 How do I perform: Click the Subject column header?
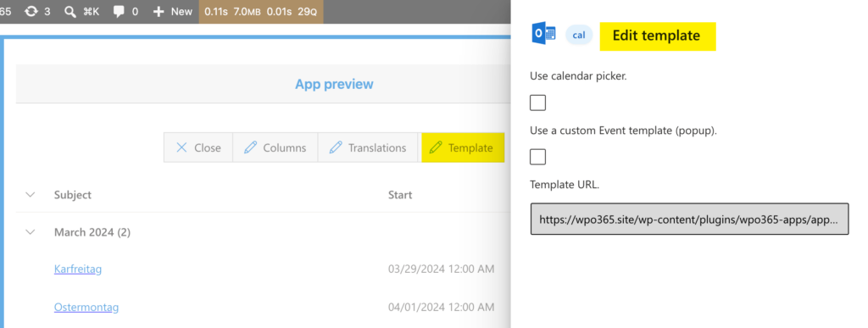(x=73, y=195)
